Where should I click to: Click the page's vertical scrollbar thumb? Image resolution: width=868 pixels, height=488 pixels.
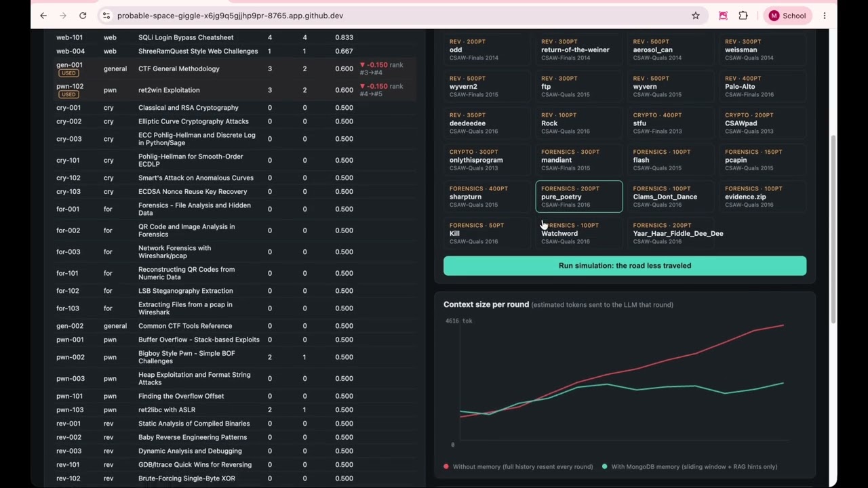coord(833,229)
